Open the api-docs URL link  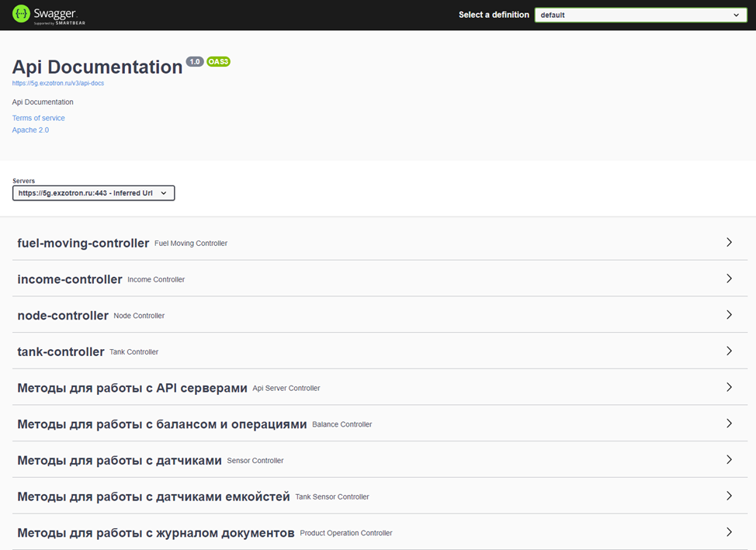[x=58, y=83]
